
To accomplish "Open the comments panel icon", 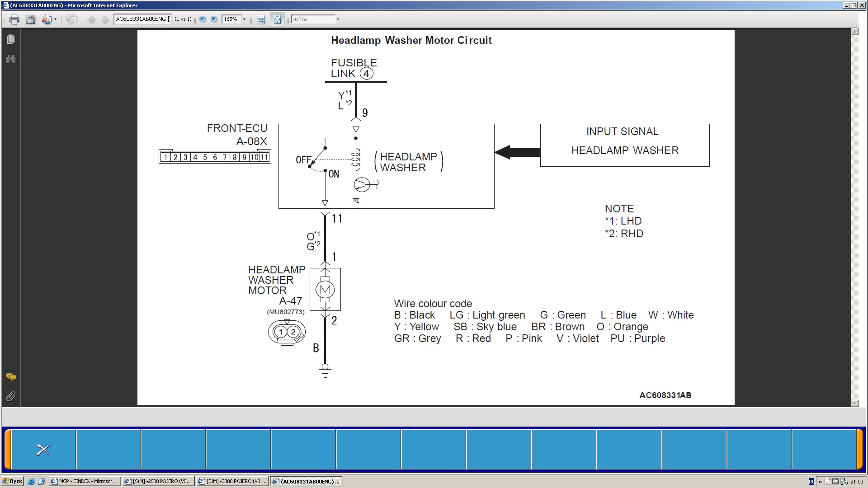I will pos(11,377).
